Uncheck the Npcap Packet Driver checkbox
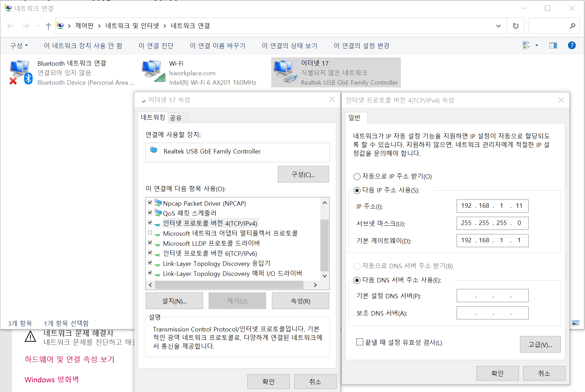The height and width of the screenshot is (392, 585). click(x=150, y=202)
